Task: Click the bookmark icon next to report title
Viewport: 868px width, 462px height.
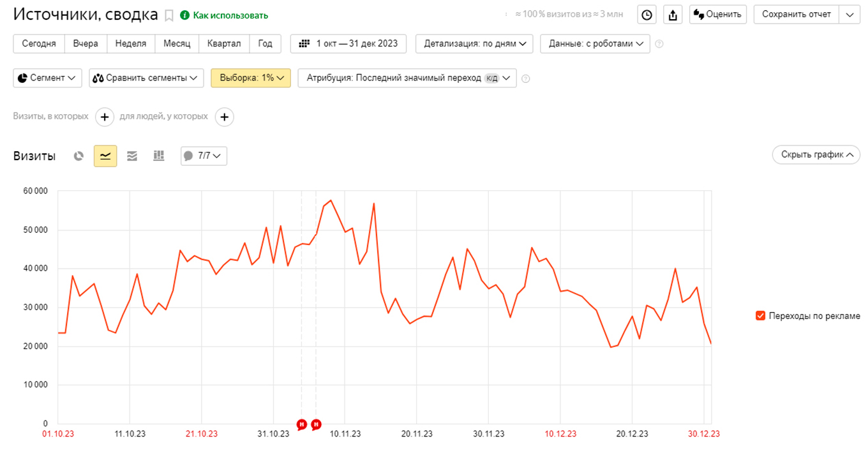Action: coord(169,15)
